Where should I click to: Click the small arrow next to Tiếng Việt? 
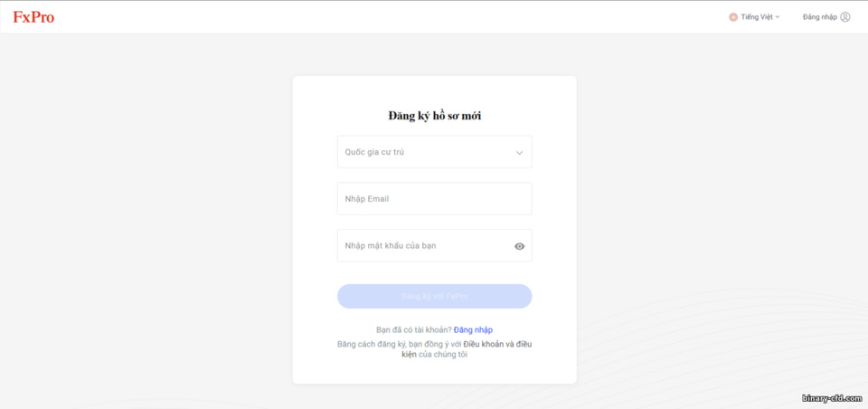click(x=778, y=18)
